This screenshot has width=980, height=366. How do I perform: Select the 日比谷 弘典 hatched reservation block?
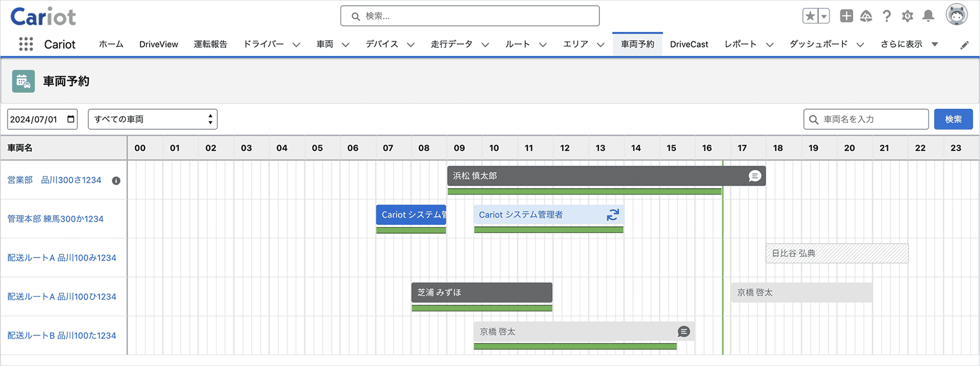[837, 253]
